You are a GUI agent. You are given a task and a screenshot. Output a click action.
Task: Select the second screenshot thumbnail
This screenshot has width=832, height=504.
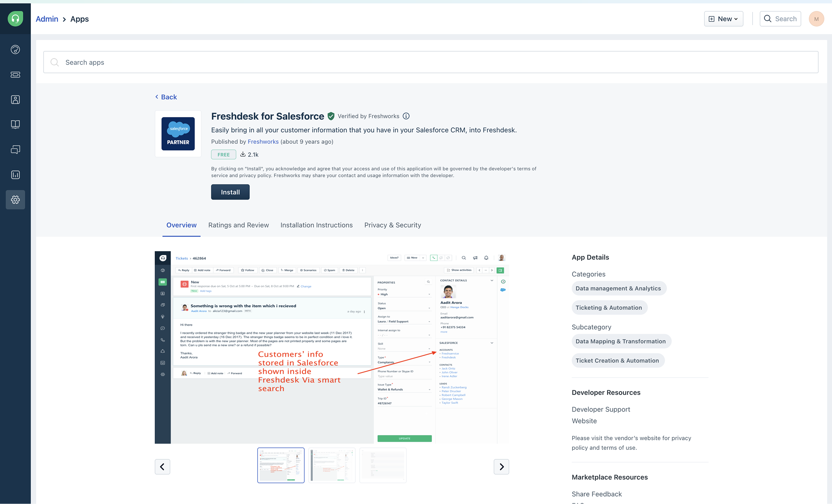coord(332,465)
